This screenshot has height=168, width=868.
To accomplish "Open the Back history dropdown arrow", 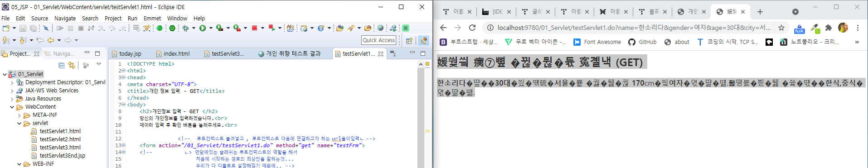I will tap(59, 40).
